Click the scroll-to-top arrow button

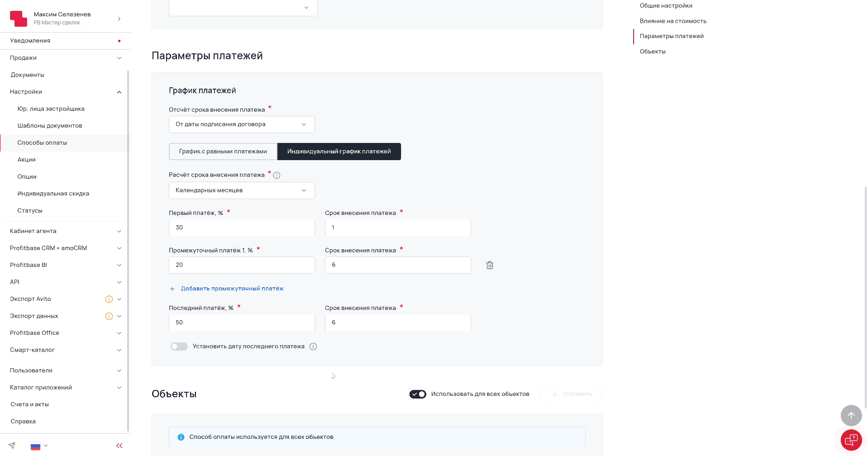pos(851,415)
